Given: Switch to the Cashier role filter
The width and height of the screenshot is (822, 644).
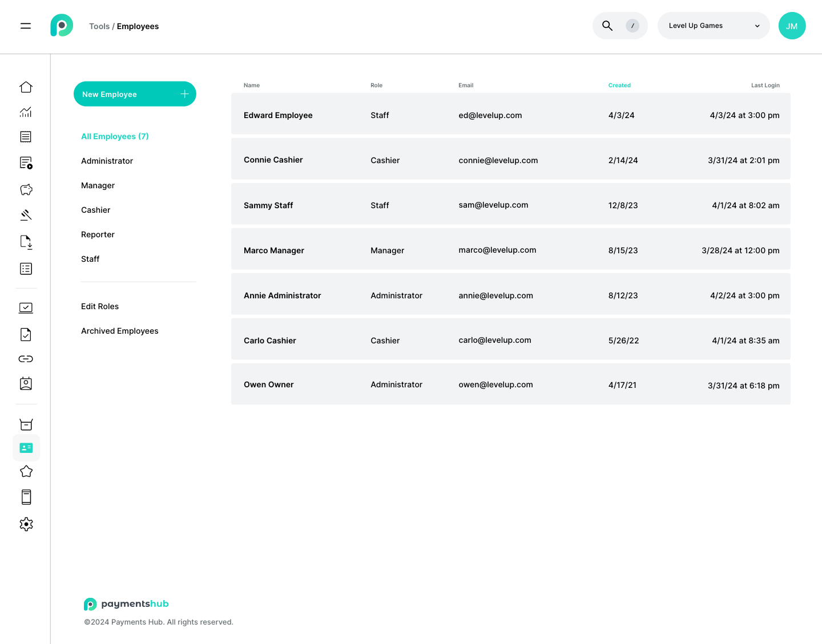Looking at the screenshot, I should click(95, 210).
